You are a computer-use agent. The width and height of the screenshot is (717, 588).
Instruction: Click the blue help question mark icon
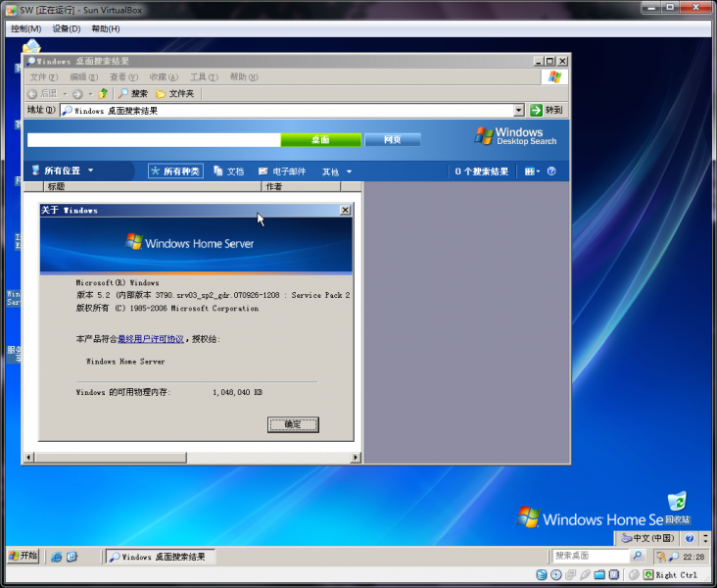[x=551, y=171]
